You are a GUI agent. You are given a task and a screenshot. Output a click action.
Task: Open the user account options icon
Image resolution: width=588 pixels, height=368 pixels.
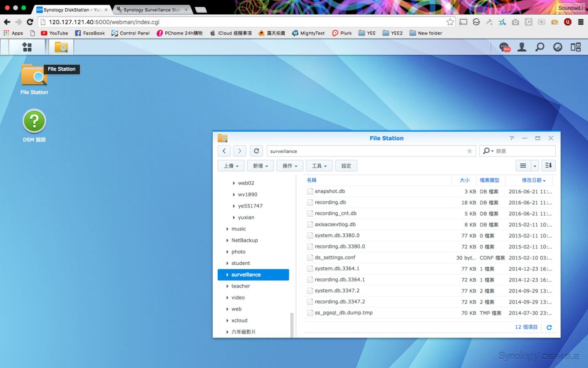[522, 47]
